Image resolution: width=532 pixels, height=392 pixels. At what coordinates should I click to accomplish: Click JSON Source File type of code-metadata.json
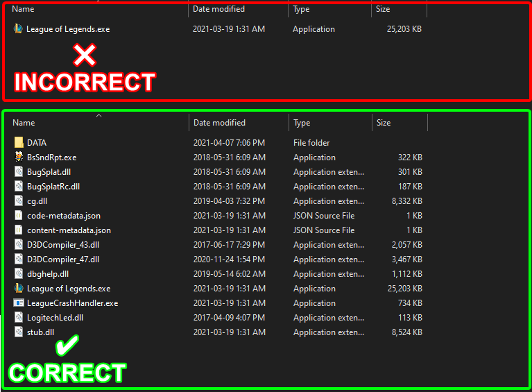coord(324,216)
